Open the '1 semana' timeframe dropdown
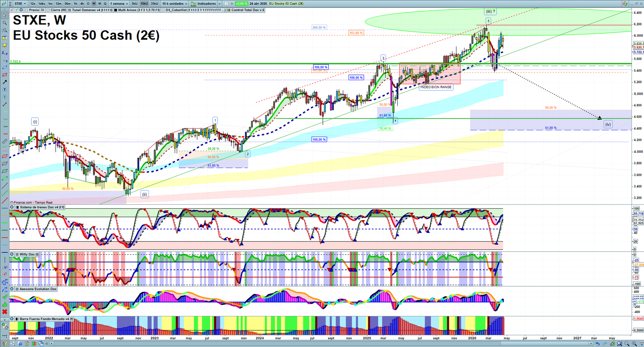The width and height of the screenshot is (644, 347). 119,4
